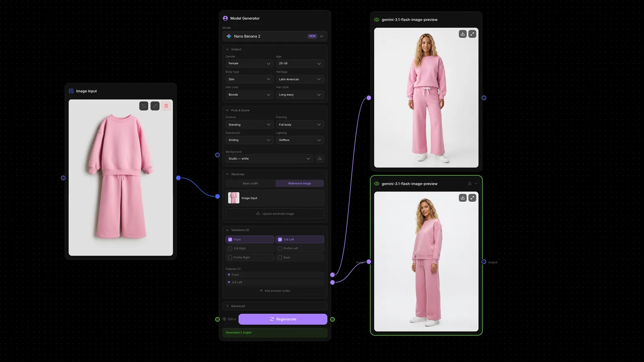Click the Image Input node output port

(178, 178)
